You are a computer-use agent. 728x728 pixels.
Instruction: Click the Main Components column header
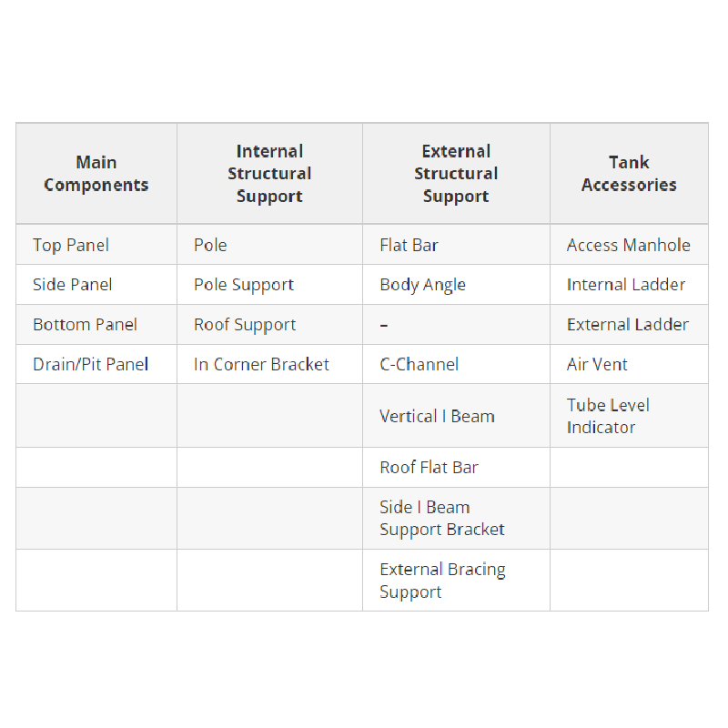pos(96,174)
